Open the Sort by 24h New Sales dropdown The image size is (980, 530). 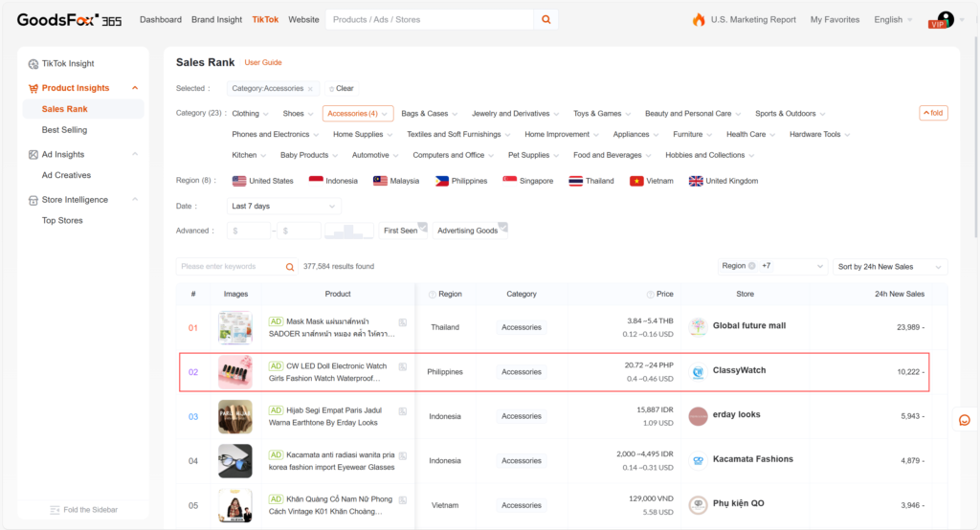click(x=889, y=266)
